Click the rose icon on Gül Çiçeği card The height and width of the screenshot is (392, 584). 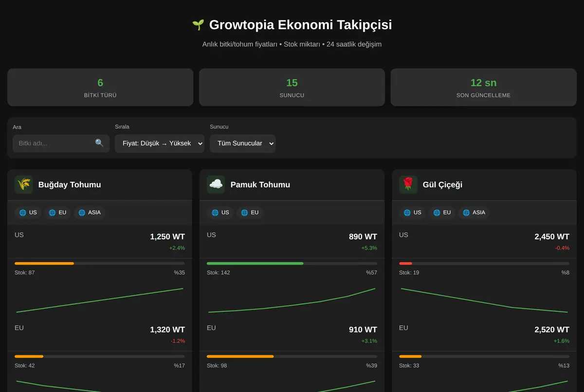408,185
